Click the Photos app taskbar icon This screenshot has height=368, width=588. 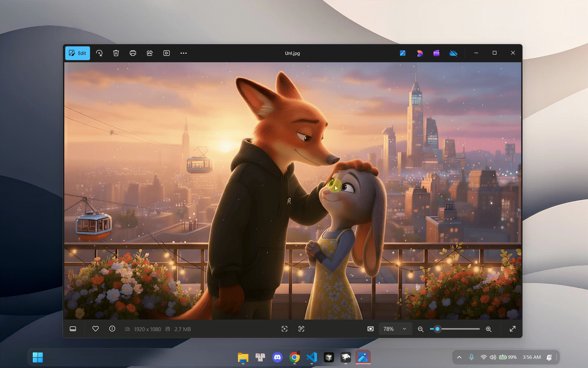pos(363,357)
